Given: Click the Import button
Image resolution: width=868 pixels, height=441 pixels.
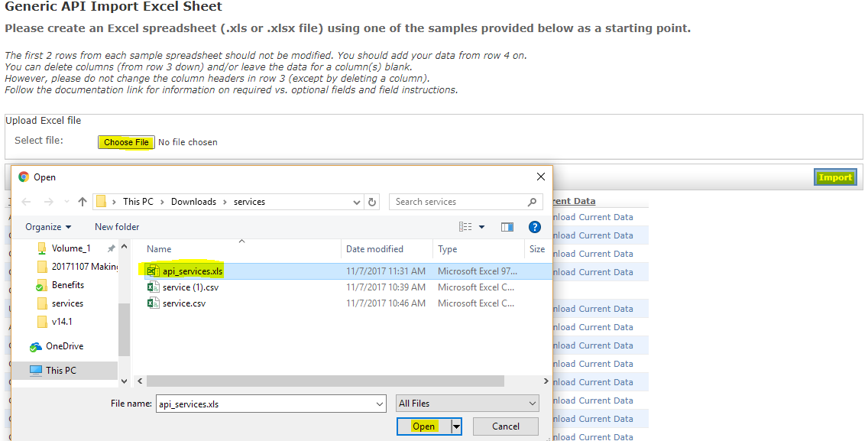Looking at the screenshot, I should pyautogui.click(x=835, y=177).
